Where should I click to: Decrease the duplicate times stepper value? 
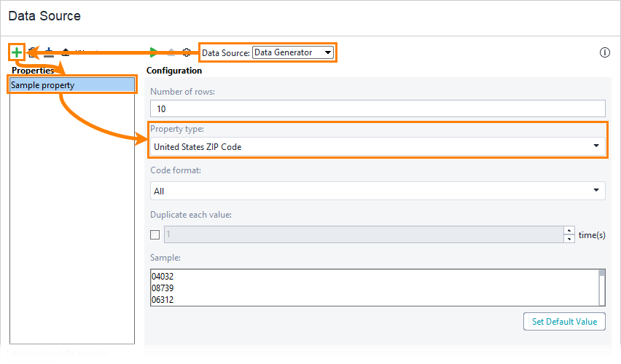tap(569, 238)
